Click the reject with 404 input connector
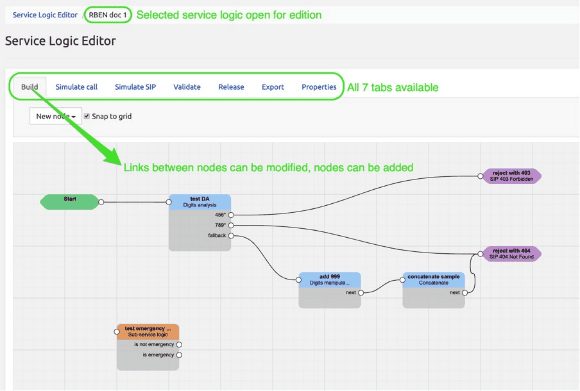Image resolution: width=580 pixels, height=391 pixels. (480, 254)
